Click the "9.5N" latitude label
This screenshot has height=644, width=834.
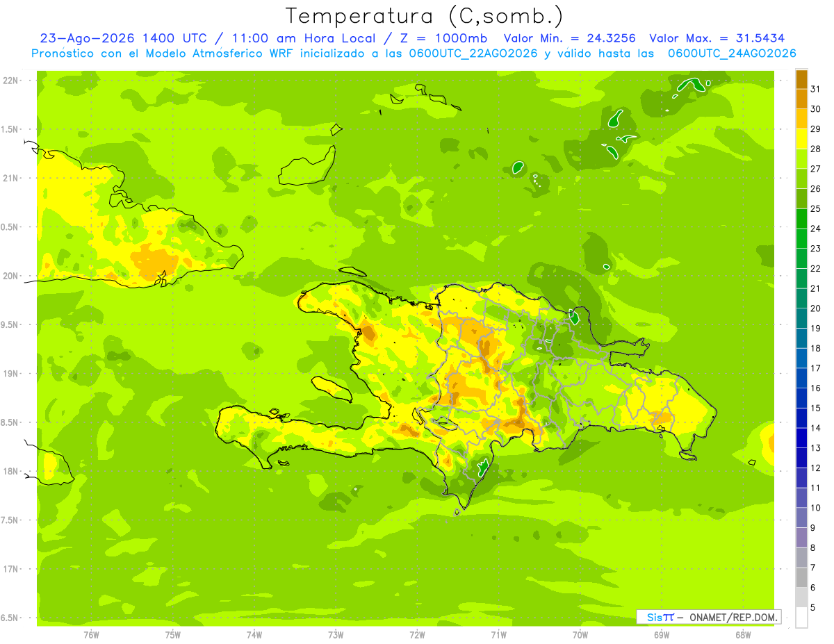(10, 324)
